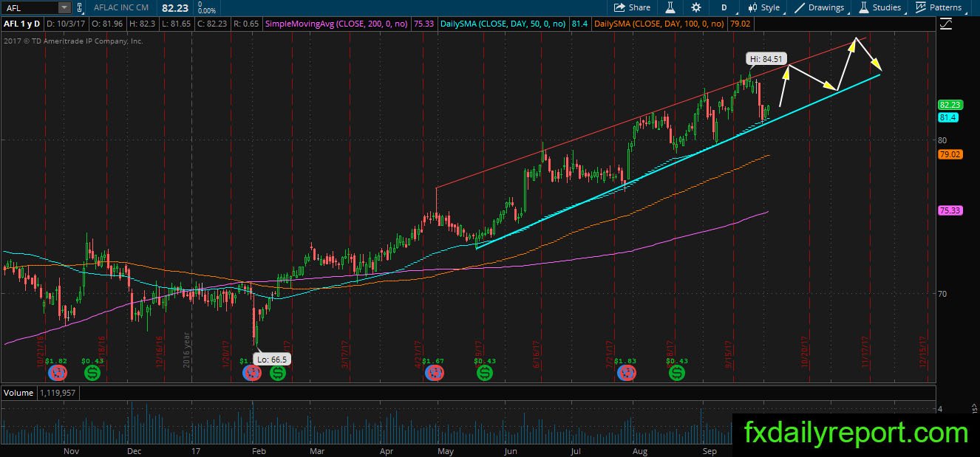
Task: Click the Lo: 66.5 price bubble
Action: (x=270, y=359)
